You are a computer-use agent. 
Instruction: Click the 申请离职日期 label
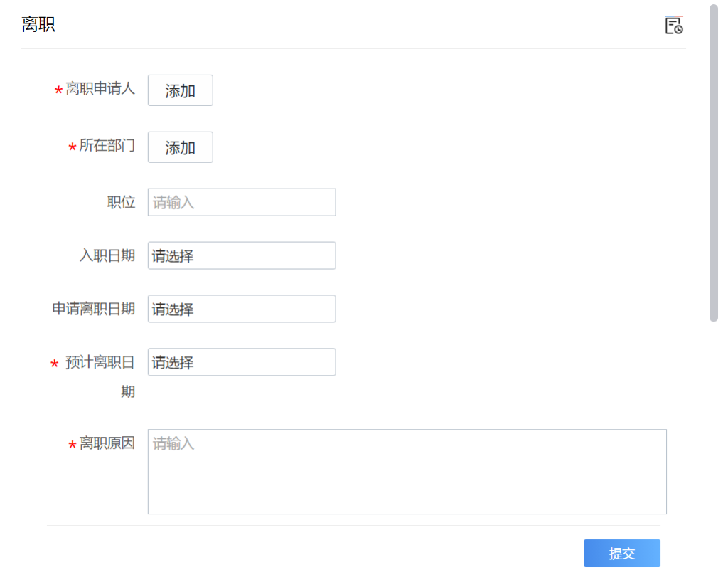point(93,309)
